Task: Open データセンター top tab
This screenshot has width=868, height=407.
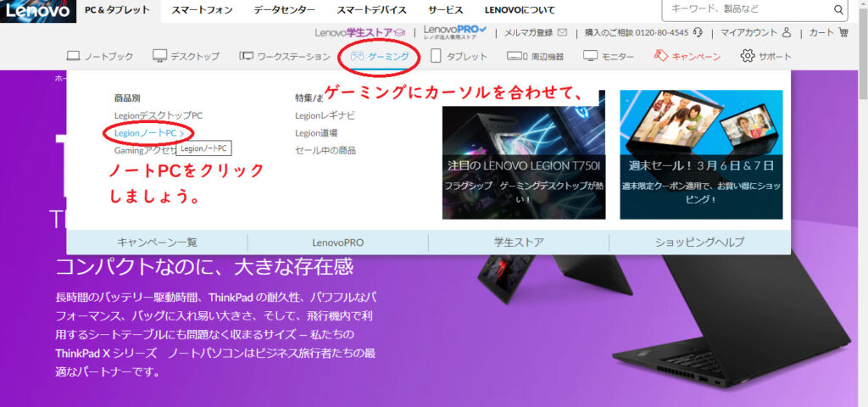Action: (285, 10)
